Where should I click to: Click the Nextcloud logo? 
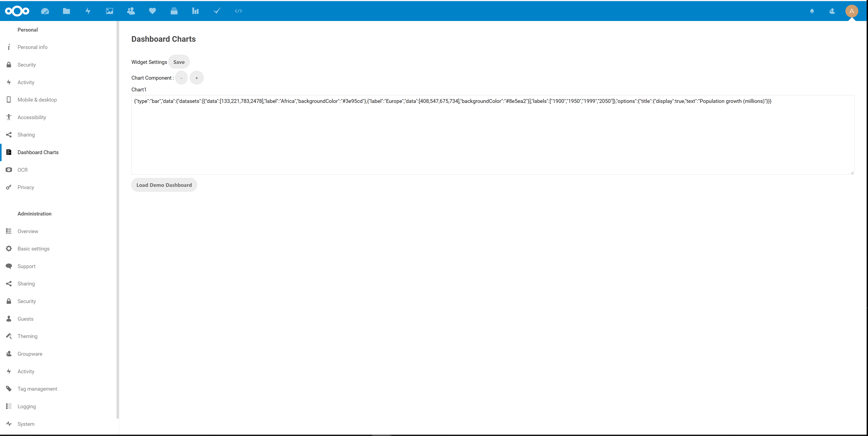click(17, 11)
